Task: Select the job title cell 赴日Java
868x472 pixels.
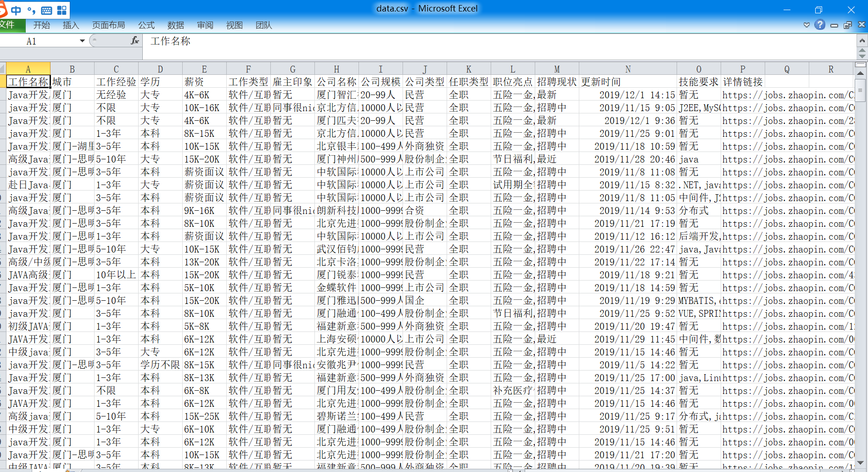Action: coord(28,185)
